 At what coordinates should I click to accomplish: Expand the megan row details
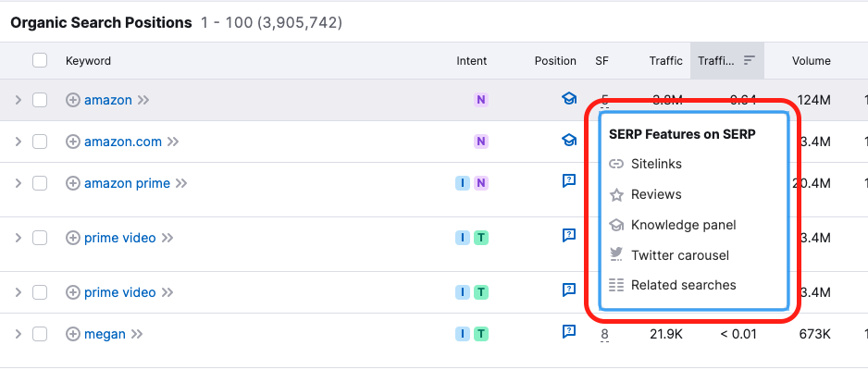click(19, 334)
